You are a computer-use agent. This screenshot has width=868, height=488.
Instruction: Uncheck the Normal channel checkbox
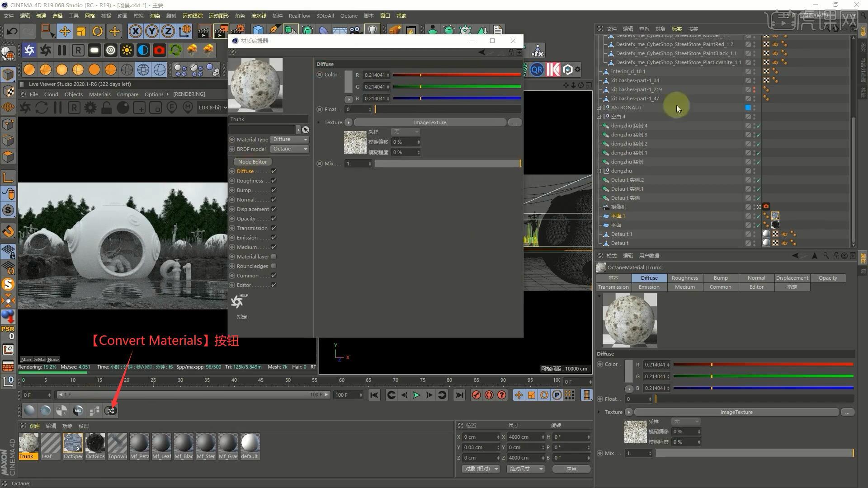pos(274,200)
